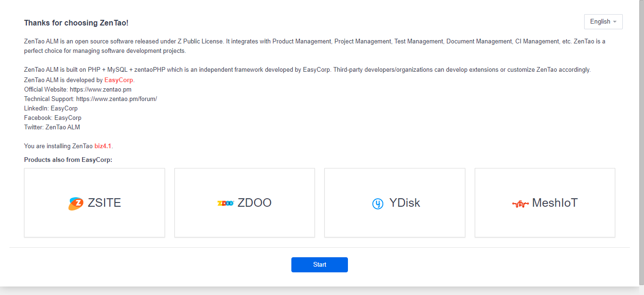The image size is (644, 295).
Task: Select the ZSITE product name text
Action: point(104,203)
